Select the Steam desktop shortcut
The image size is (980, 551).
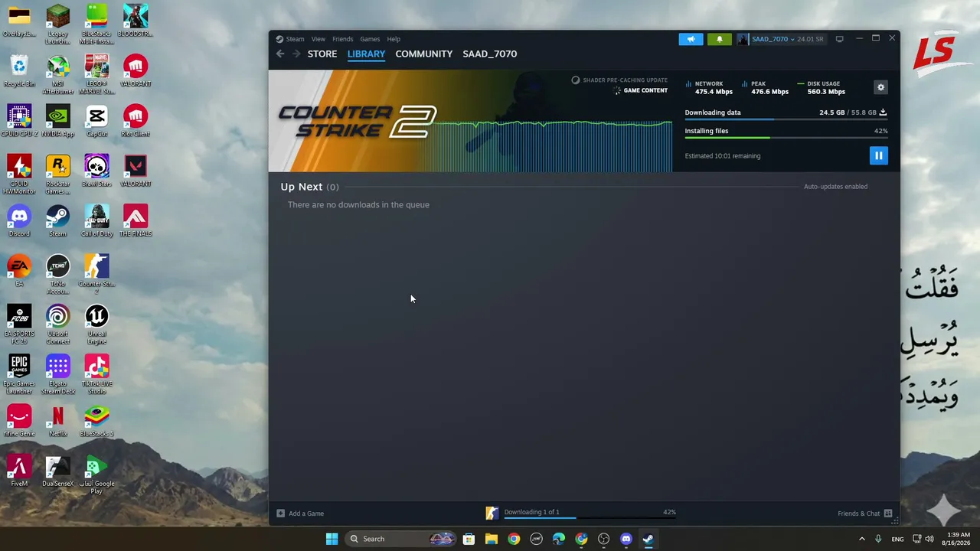58,222
